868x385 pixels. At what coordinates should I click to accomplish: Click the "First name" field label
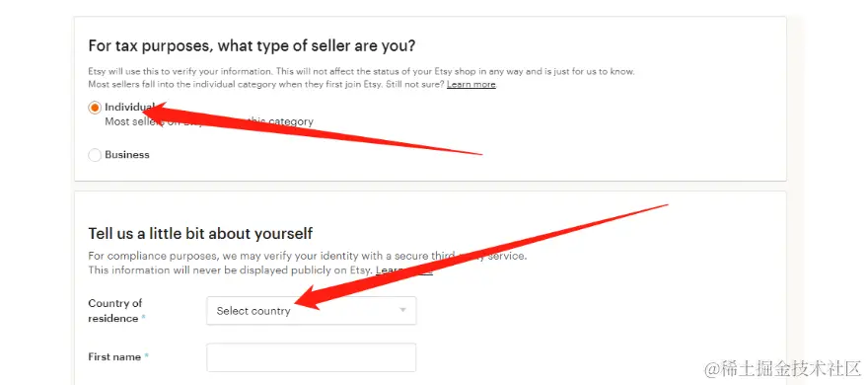[x=114, y=357]
